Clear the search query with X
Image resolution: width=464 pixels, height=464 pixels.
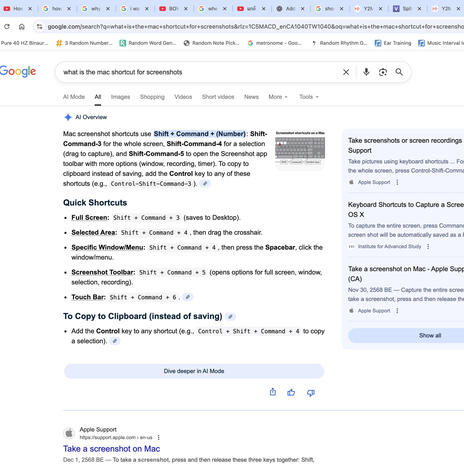346,72
